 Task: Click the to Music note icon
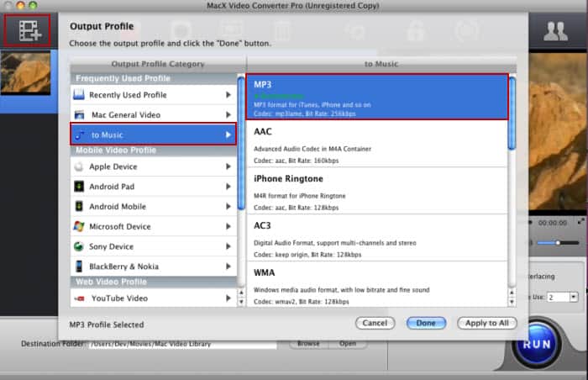tap(80, 135)
